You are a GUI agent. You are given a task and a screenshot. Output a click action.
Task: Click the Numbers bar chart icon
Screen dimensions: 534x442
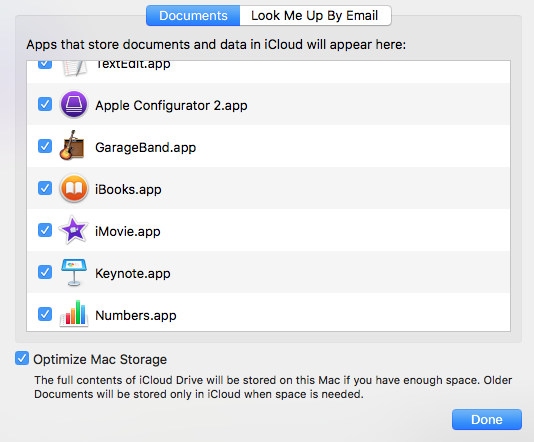click(x=74, y=314)
